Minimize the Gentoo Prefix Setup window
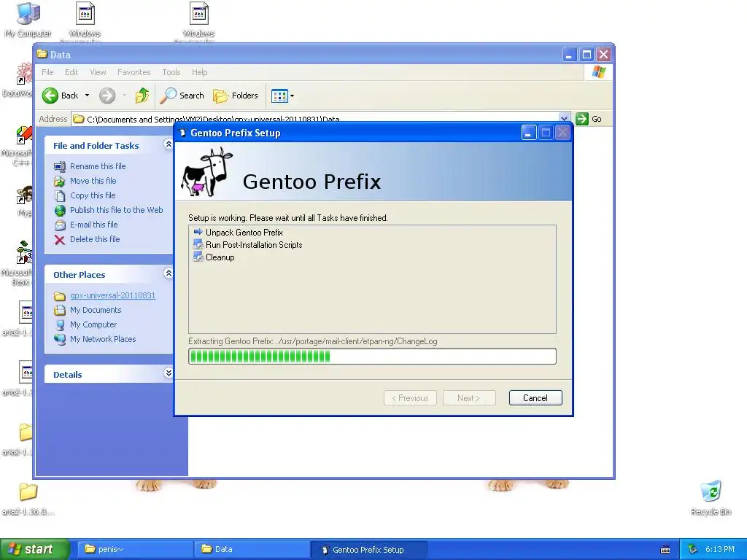The width and height of the screenshot is (747, 560). pyautogui.click(x=529, y=133)
